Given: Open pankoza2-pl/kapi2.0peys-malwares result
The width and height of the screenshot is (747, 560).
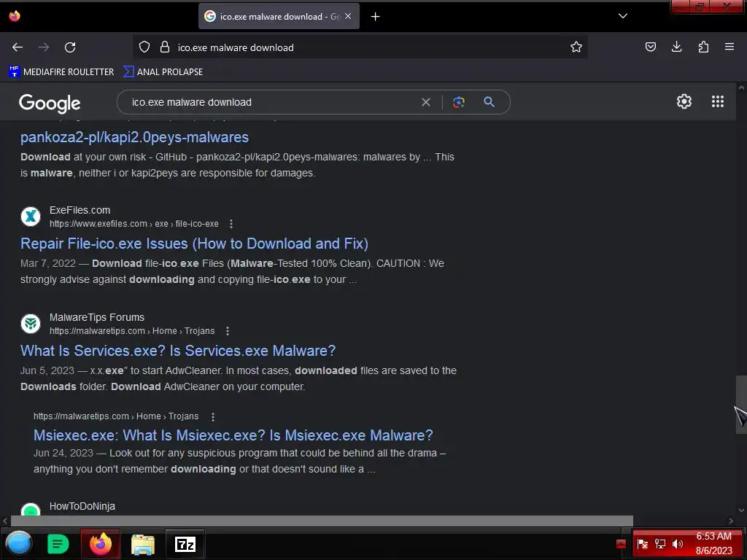Looking at the screenshot, I should [134, 137].
